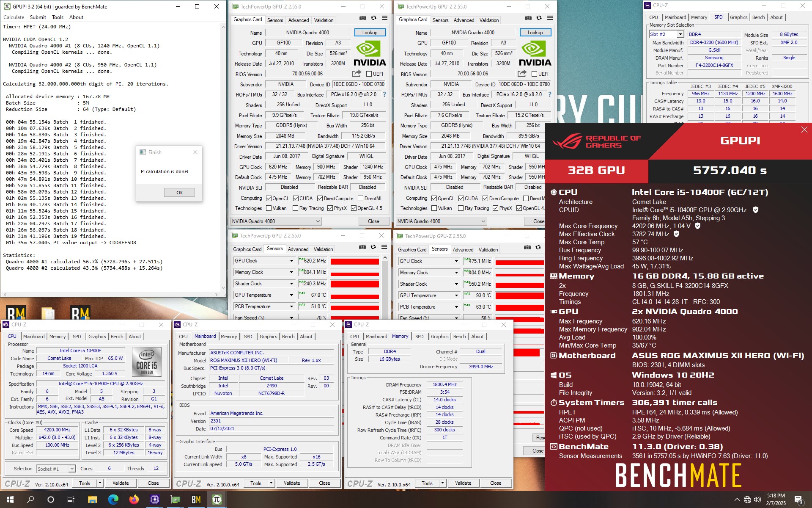Viewport: 812px width, 508px height.
Task: Click screenshot camera icon in left GPU-Z window
Action: 362,18
